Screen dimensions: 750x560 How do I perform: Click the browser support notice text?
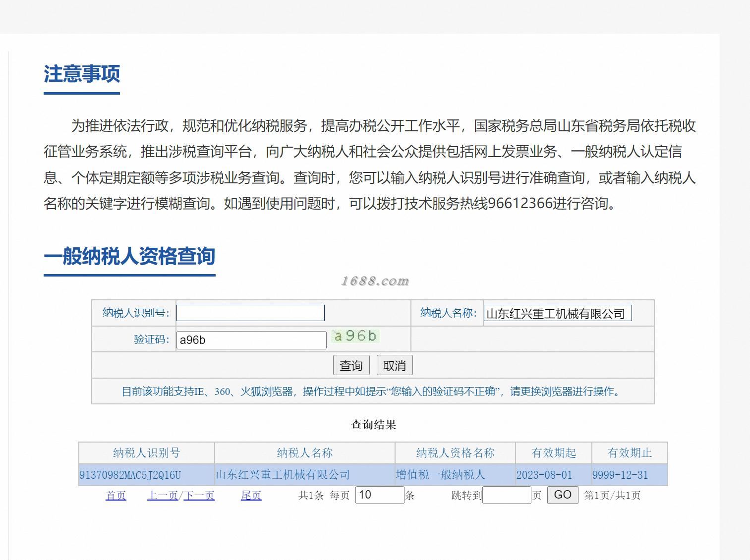pyautogui.click(x=372, y=392)
